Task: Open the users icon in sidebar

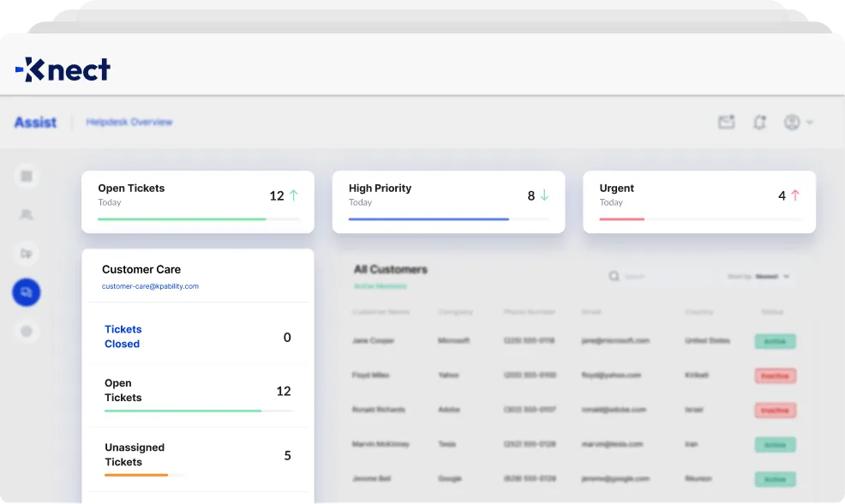Action: pyautogui.click(x=27, y=214)
